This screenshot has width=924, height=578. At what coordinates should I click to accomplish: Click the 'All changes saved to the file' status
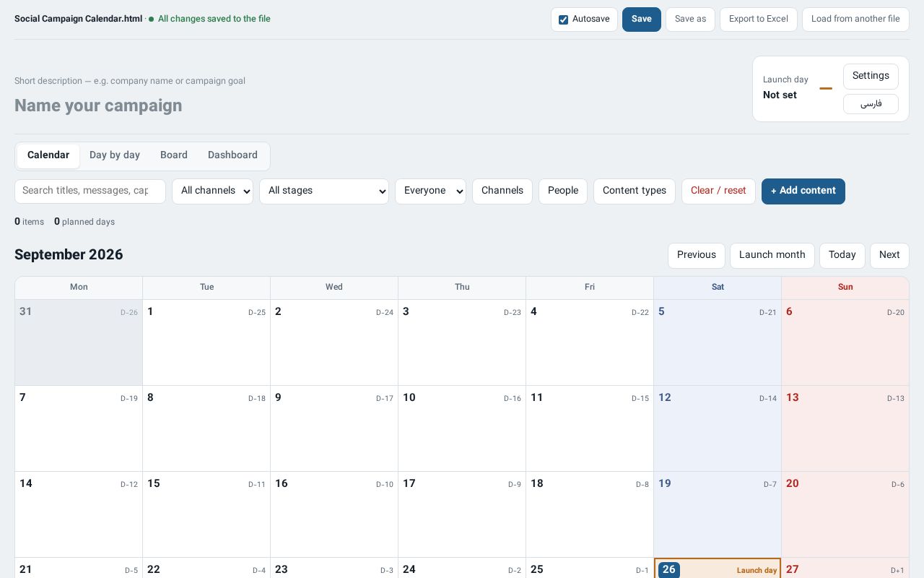[214, 19]
